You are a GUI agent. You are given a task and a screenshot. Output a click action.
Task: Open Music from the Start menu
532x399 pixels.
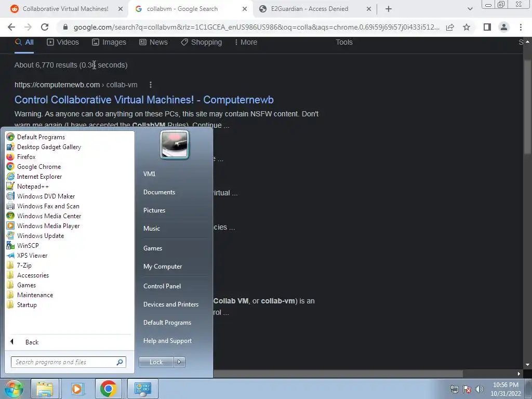[x=152, y=229]
